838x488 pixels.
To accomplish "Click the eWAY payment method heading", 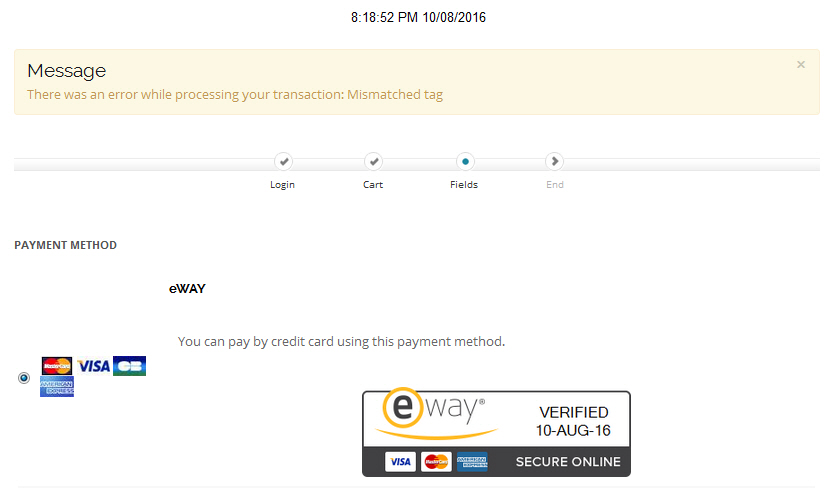I will 187,289.
